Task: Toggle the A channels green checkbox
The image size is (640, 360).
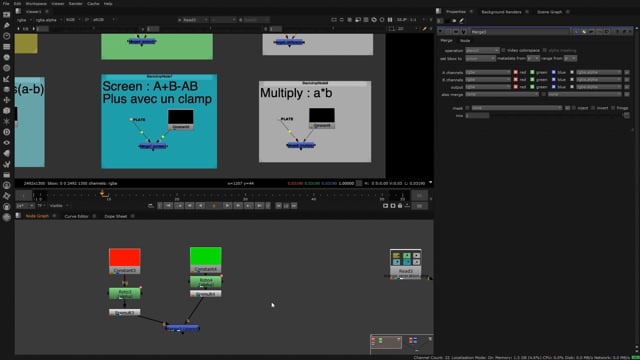Action: pos(532,72)
